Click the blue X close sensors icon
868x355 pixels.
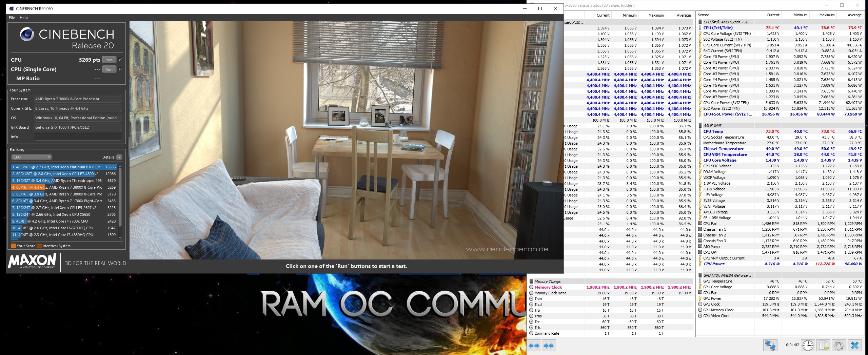[855, 346]
